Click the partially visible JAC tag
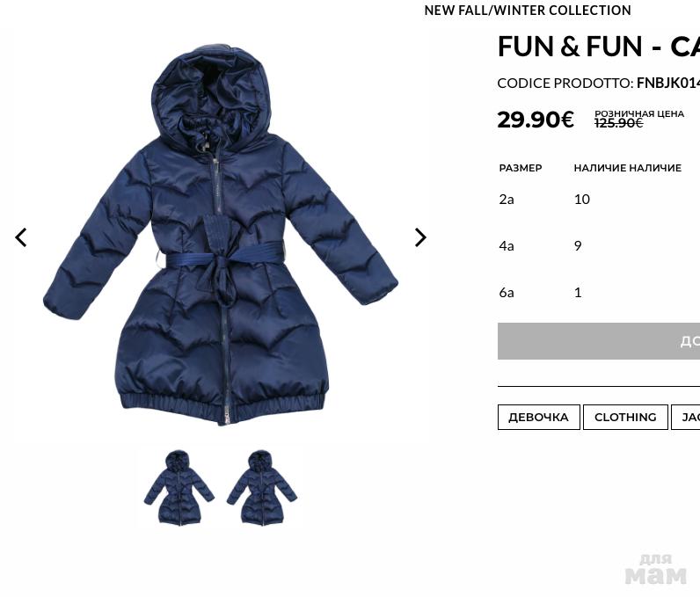This screenshot has height=597, width=700. coord(686,417)
